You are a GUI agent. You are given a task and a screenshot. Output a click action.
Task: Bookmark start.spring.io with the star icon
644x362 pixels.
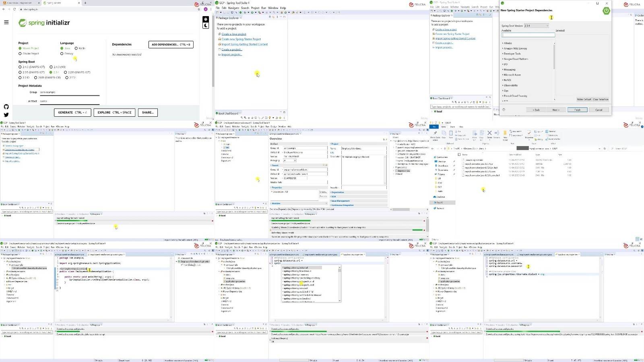tap(198, 9)
